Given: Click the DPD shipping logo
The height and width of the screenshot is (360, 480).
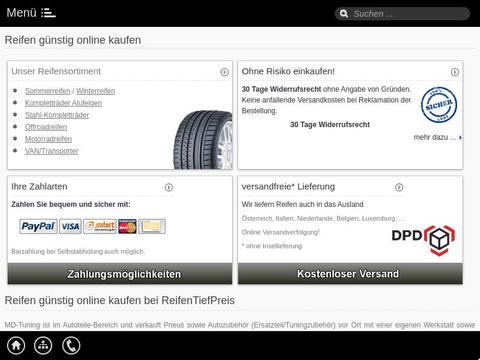Looking at the screenshot, I should 423,240.
